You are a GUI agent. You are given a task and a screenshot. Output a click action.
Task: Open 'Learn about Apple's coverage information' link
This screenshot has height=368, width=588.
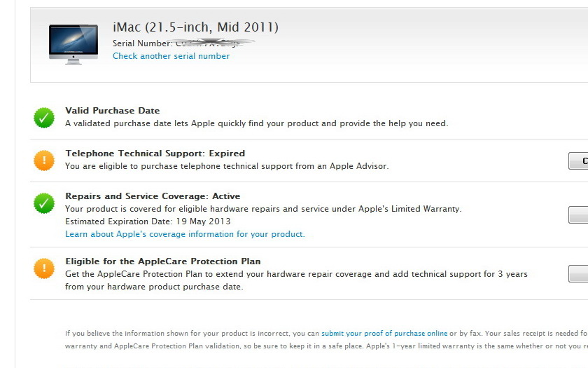coord(185,234)
